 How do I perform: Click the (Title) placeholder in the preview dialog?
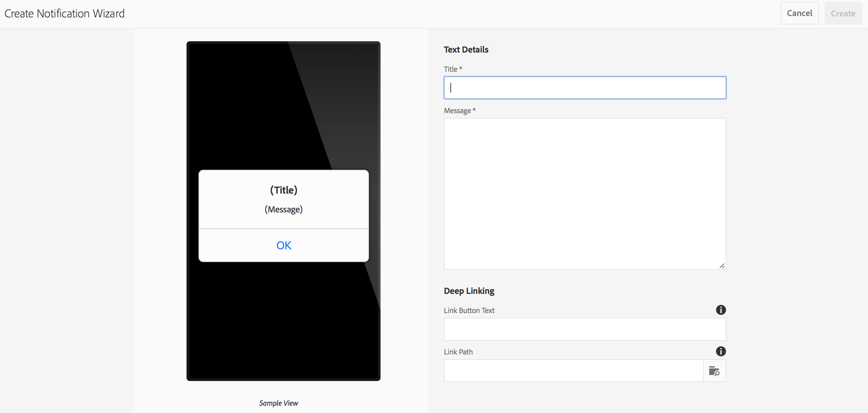click(284, 190)
